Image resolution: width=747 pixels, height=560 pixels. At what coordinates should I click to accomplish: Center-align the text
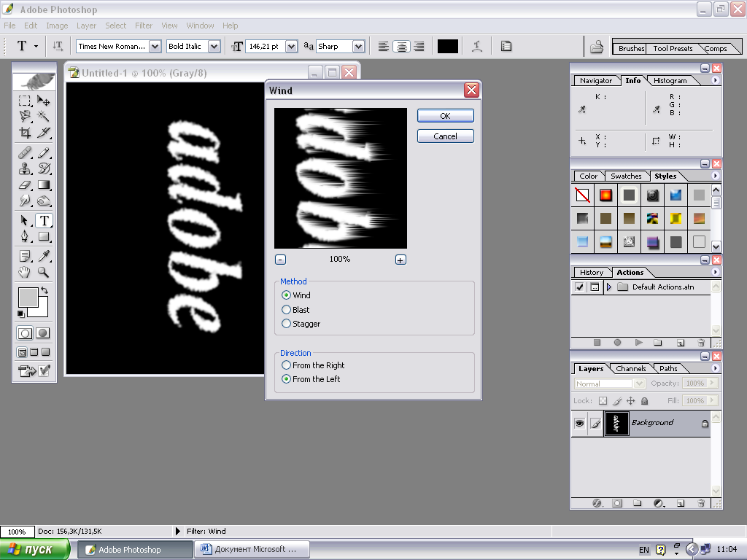402,46
